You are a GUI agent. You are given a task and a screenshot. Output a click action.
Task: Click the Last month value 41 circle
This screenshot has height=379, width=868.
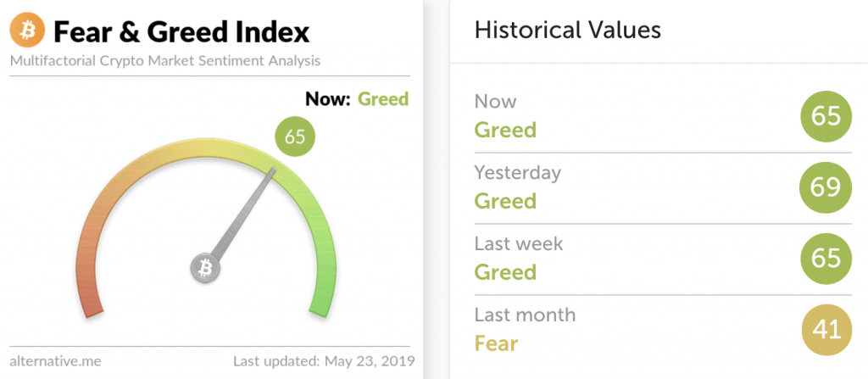[825, 329]
